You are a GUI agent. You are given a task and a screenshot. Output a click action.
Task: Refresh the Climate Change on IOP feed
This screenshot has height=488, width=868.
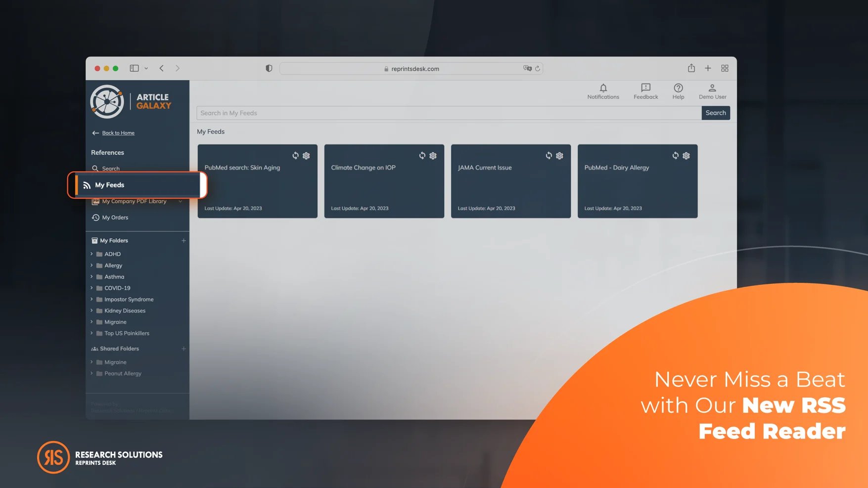(422, 156)
